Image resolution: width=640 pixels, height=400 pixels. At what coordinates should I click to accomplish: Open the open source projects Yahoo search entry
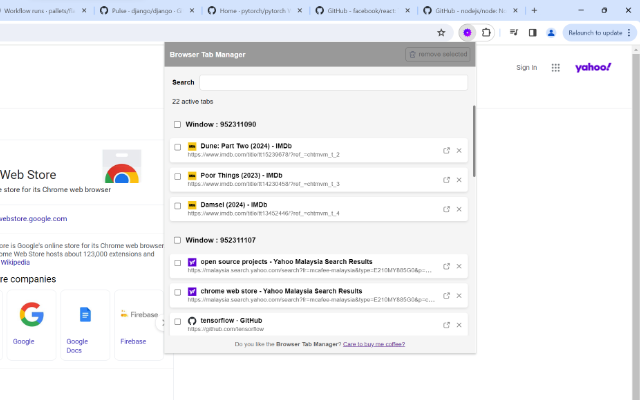coord(319,266)
